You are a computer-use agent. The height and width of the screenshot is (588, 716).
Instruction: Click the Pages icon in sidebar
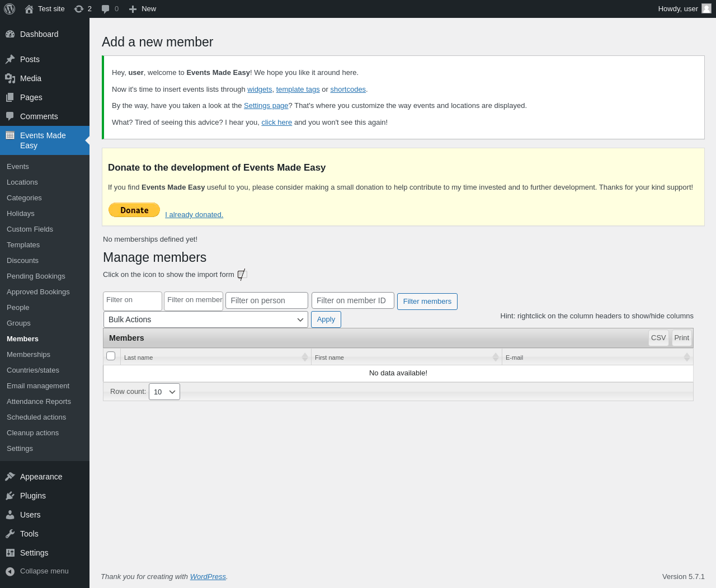pos(10,97)
